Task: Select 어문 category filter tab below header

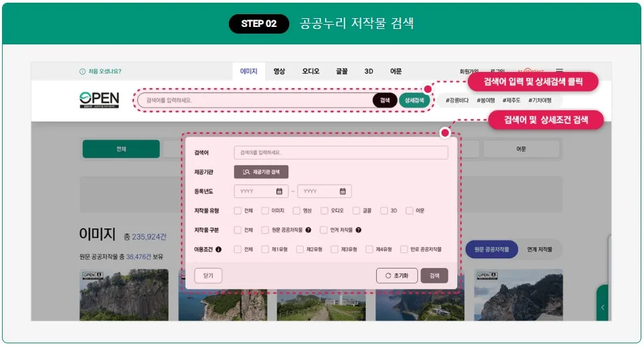Action: click(x=522, y=149)
